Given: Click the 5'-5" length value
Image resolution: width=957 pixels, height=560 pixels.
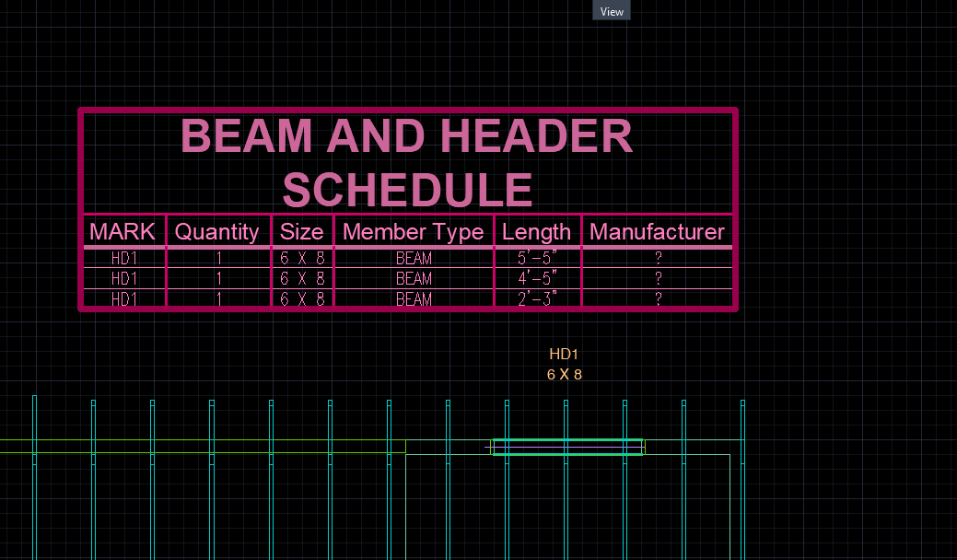Looking at the screenshot, I should click(536, 258).
